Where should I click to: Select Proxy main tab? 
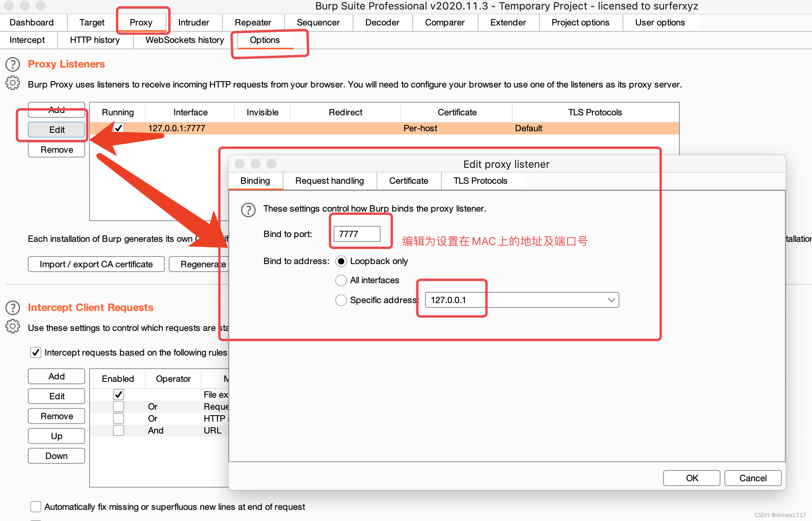pos(141,23)
